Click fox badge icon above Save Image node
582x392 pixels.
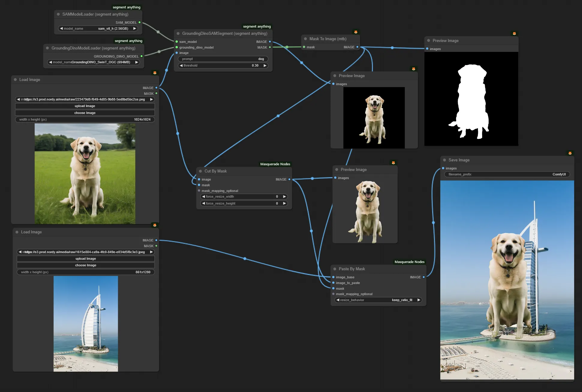coord(570,153)
